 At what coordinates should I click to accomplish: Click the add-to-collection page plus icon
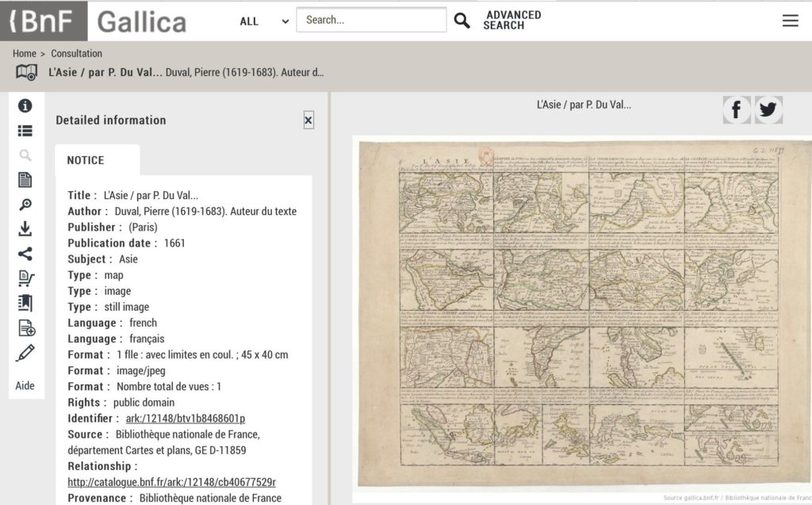pyautogui.click(x=26, y=328)
